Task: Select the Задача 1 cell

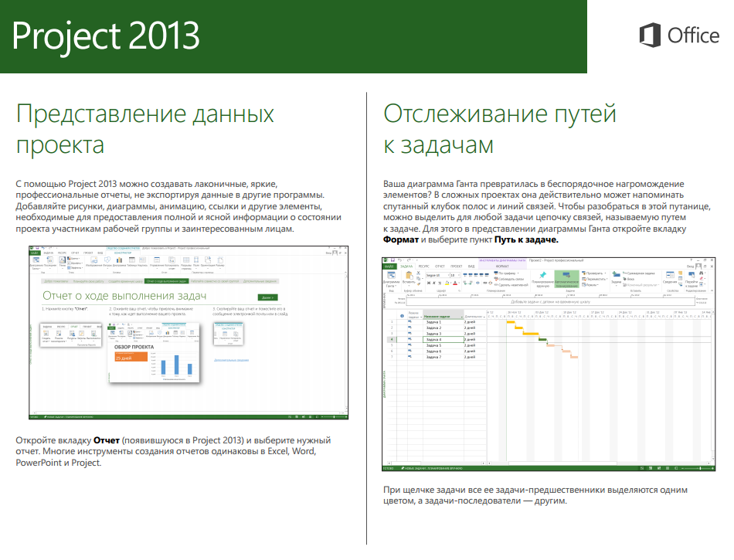Action: point(443,322)
